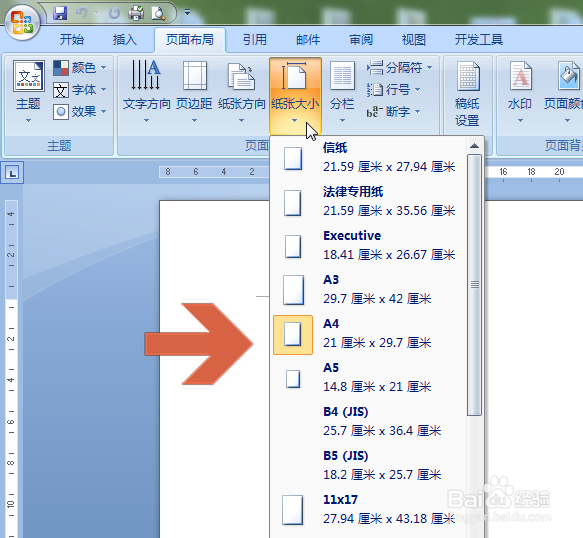Save the document using the floppy icon
This screenshot has width=583, height=538.
click(x=60, y=13)
